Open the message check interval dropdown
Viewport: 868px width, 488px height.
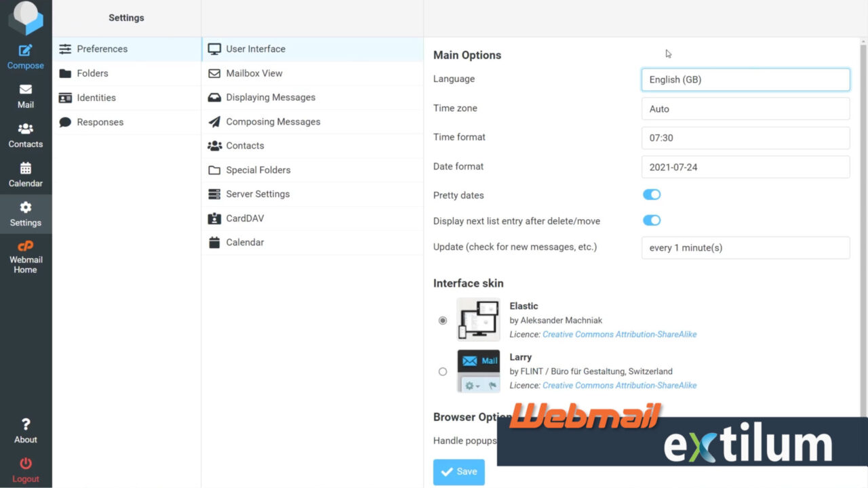pos(745,247)
